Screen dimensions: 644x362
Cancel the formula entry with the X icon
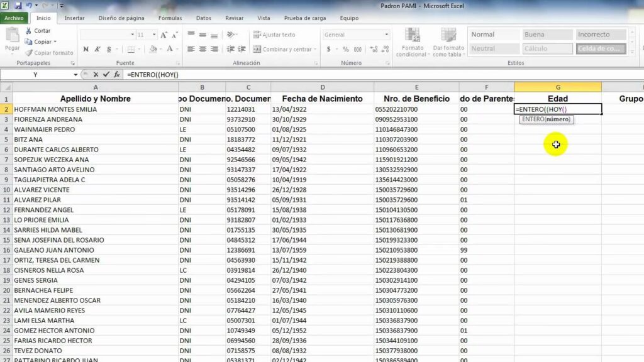96,74
